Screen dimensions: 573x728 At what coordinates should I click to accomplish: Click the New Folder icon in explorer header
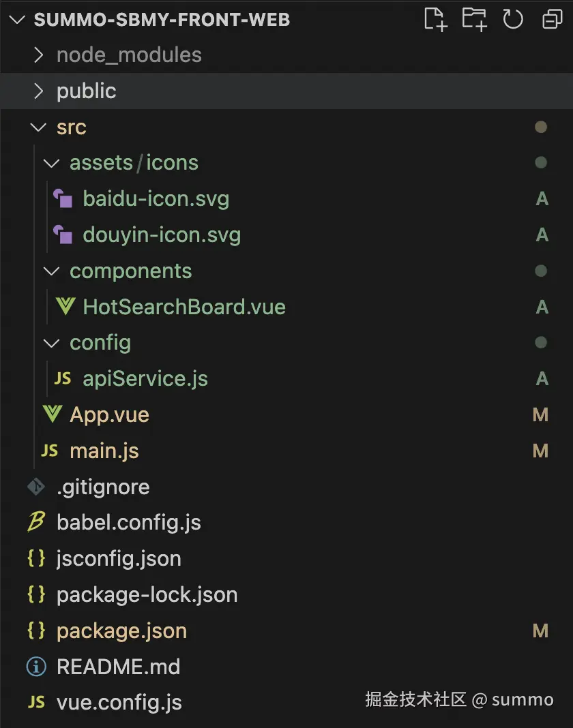click(474, 19)
